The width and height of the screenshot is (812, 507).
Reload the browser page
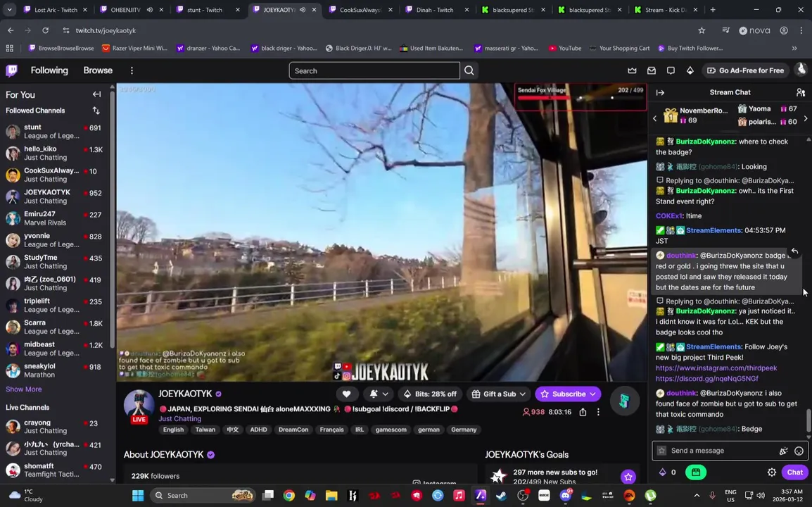[x=45, y=30]
